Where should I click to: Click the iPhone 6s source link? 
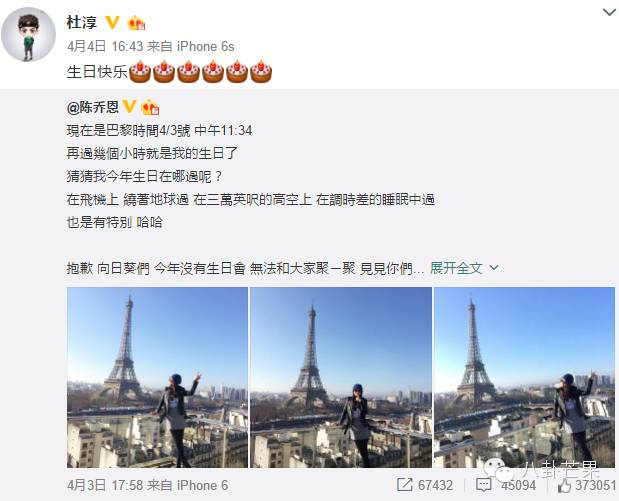205,47
